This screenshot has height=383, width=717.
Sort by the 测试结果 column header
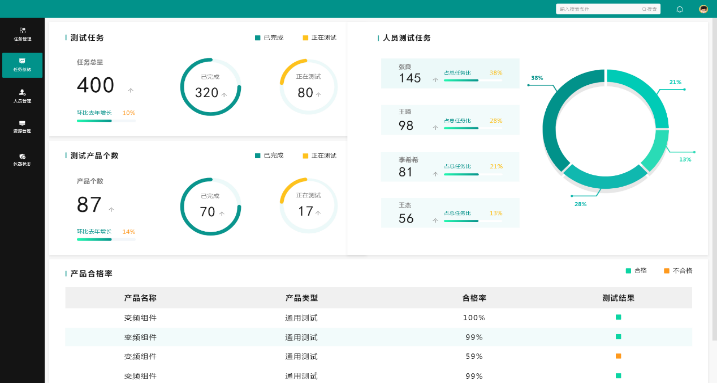coord(619,298)
